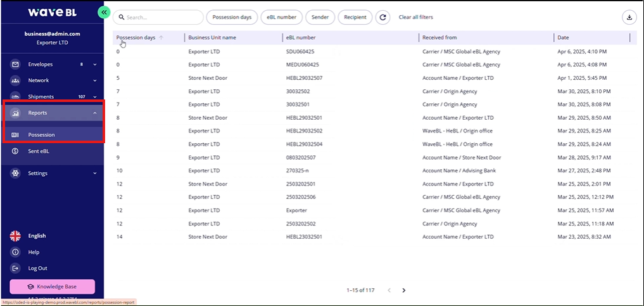Select eBL number HEBL29032501

coord(305,118)
